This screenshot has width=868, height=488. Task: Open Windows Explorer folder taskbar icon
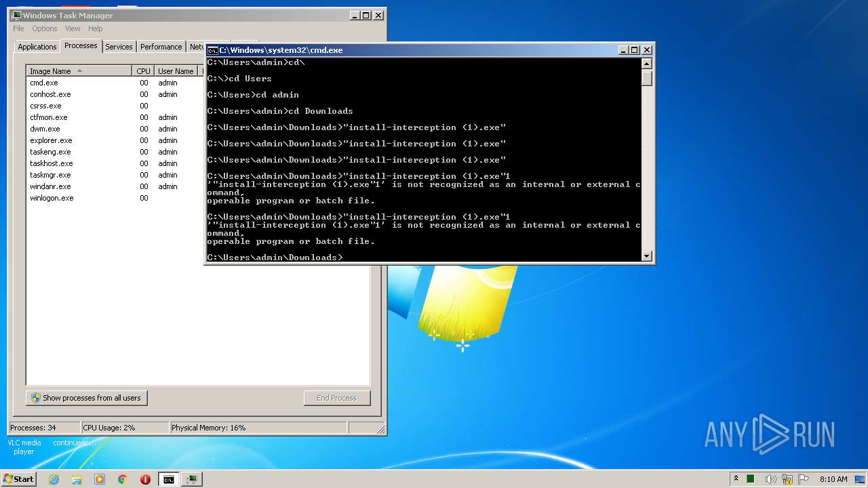point(77,479)
